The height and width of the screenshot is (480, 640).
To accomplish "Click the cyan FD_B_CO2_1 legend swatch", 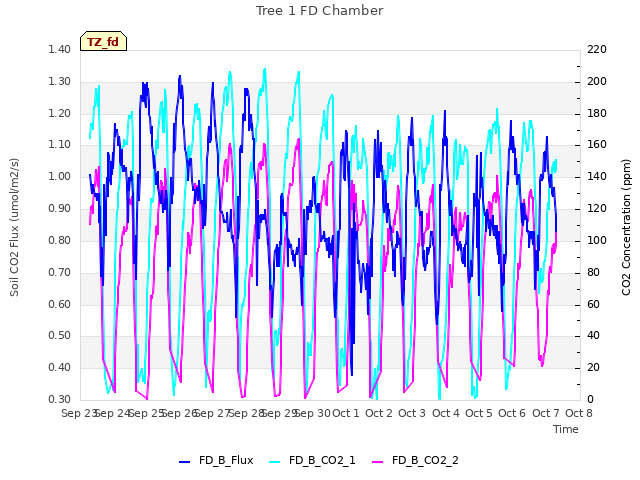I will click(x=275, y=462).
